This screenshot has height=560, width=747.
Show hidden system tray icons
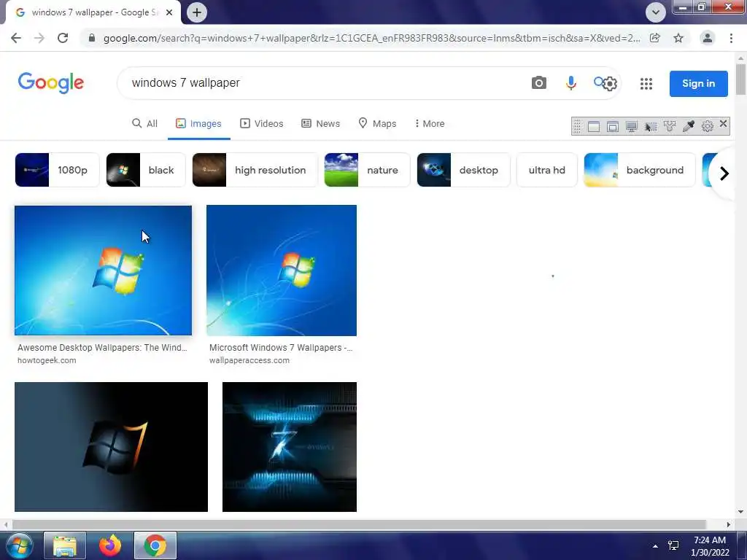[656, 546]
